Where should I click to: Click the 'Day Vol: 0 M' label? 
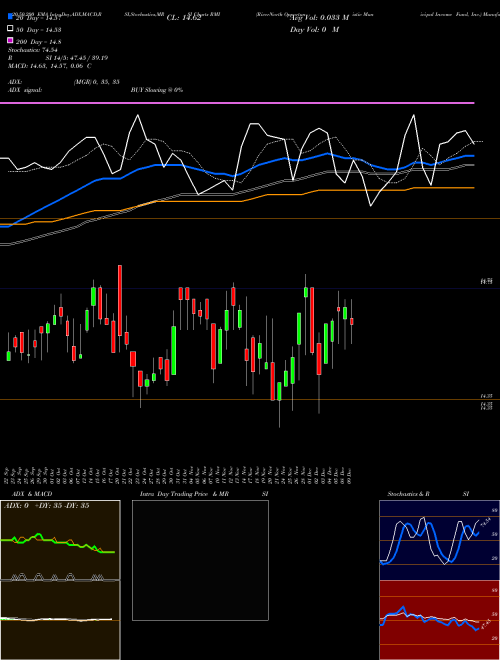tap(314, 29)
